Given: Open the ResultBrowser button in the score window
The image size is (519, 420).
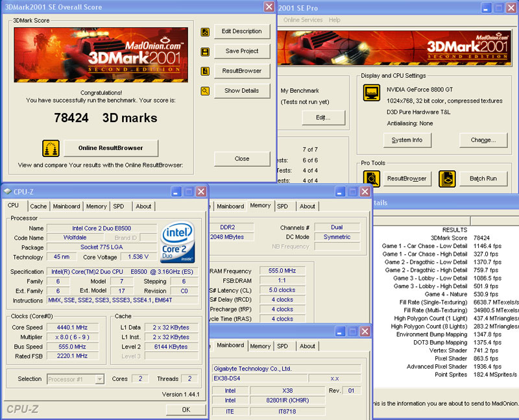Looking at the screenshot, I should (242, 71).
